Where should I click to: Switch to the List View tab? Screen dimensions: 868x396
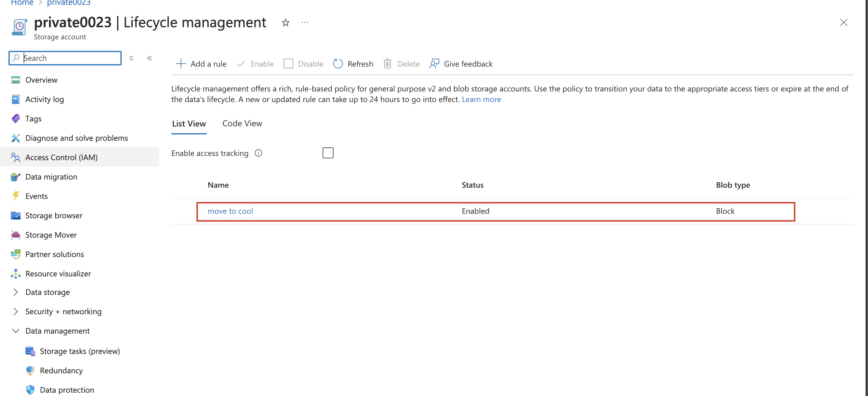click(x=189, y=124)
